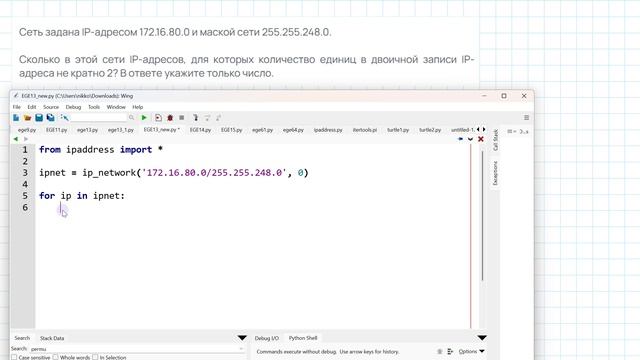Screen dimensions: 640x360
Task: Select the Stack Data tab
Action: (x=52, y=338)
